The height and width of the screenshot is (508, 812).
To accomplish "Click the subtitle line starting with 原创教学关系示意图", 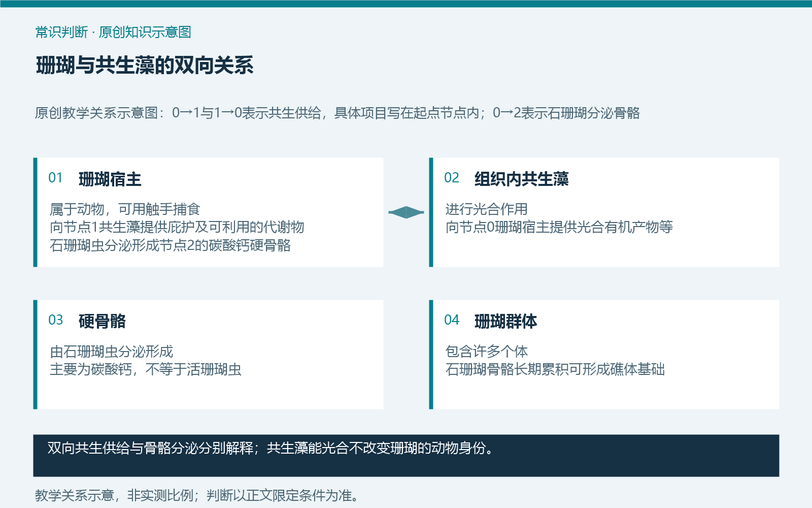I will point(337,113).
